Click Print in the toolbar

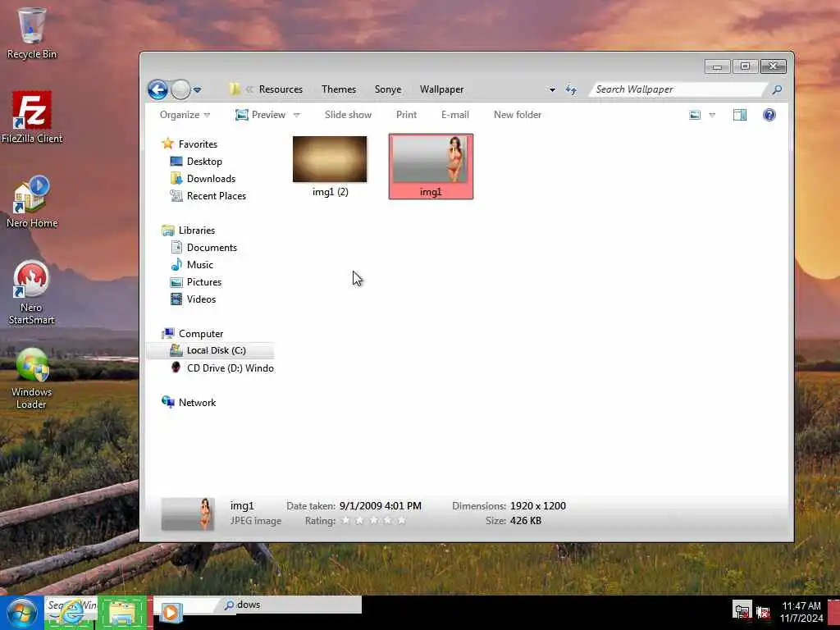tap(406, 115)
